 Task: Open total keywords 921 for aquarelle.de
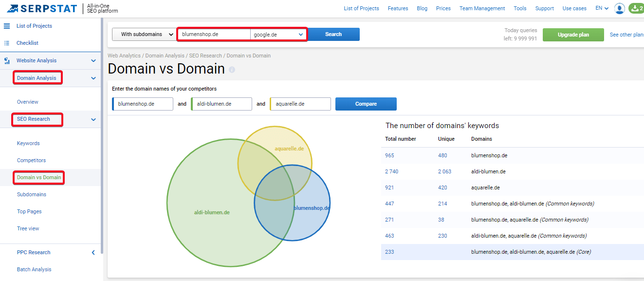pyautogui.click(x=389, y=187)
